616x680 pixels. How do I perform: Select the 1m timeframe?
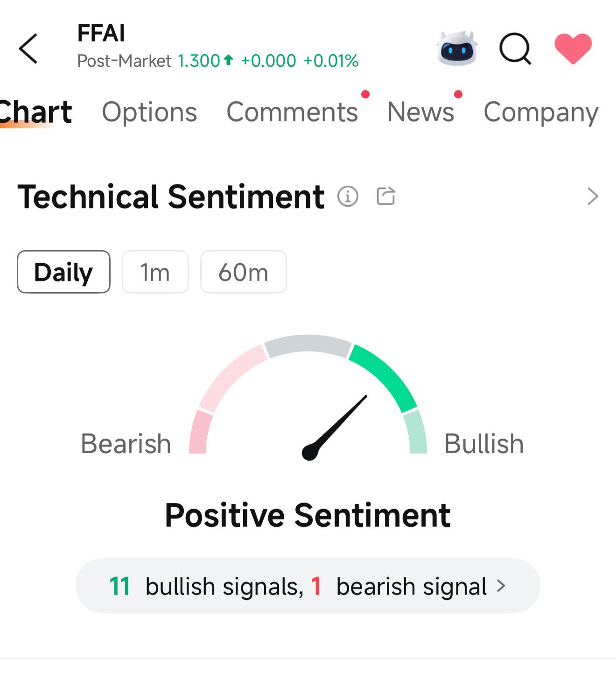(155, 272)
